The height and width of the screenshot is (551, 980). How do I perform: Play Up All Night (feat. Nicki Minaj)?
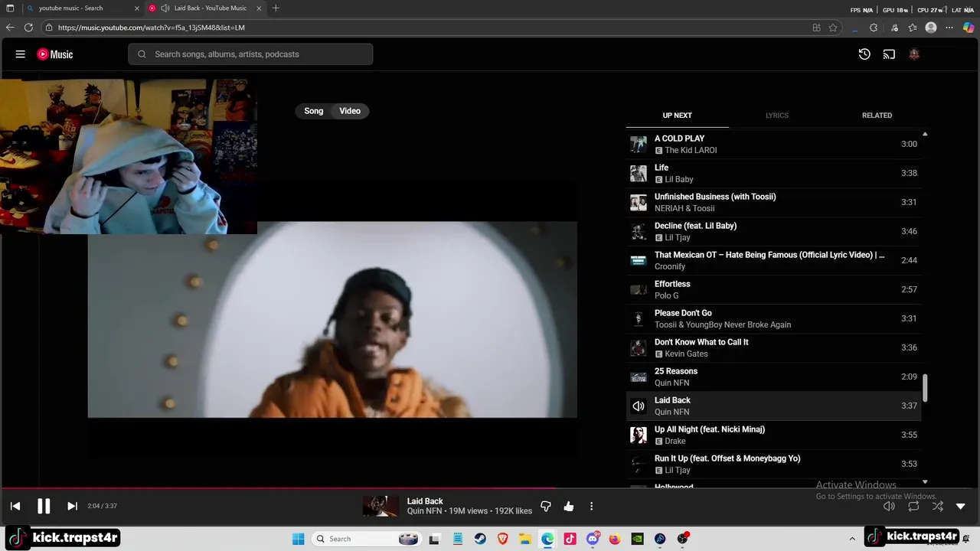(773, 435)
